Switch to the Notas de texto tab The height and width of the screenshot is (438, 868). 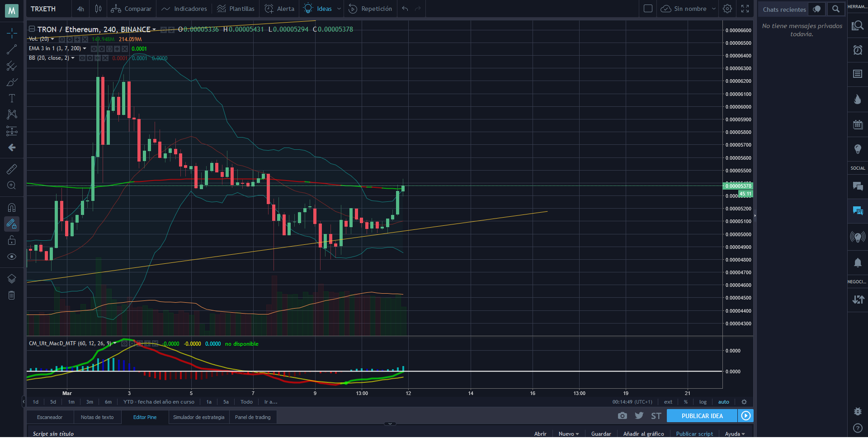pos(97,417)
